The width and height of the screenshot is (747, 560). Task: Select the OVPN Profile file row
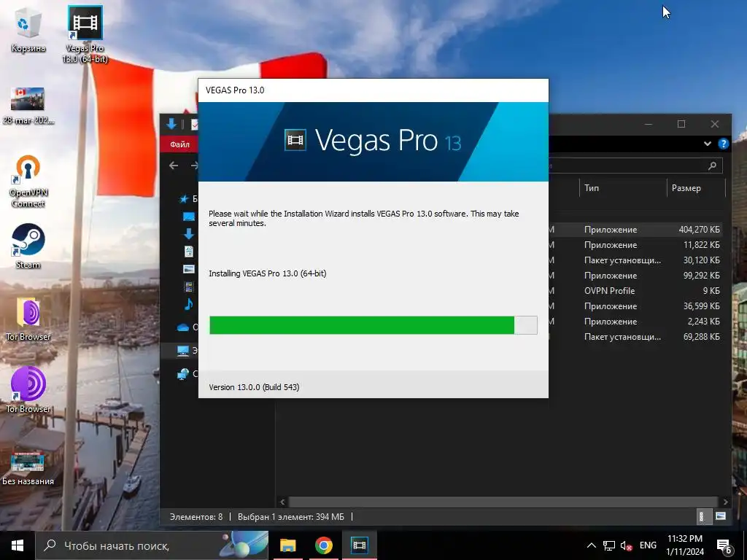tap(635, 290)
